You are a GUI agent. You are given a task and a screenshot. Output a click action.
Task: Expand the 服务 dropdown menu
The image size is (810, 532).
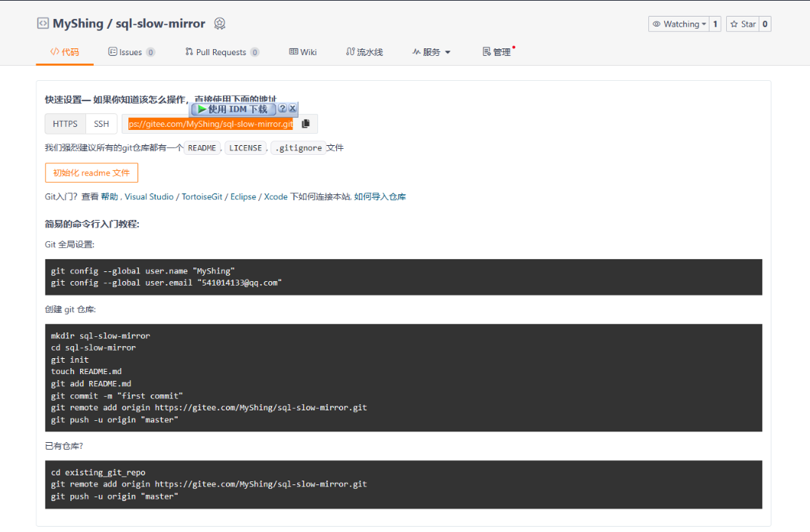tap(431, 52)
